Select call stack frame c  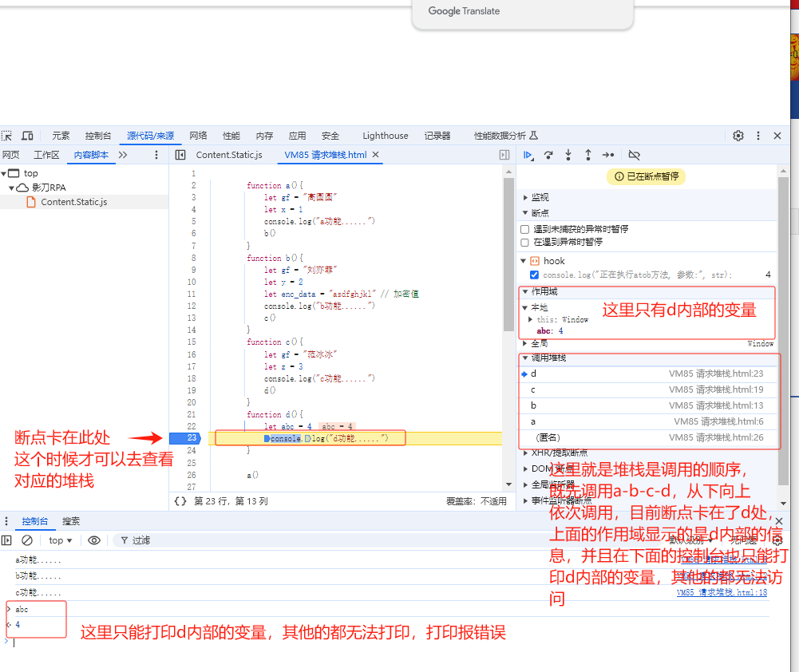(648, 389)
